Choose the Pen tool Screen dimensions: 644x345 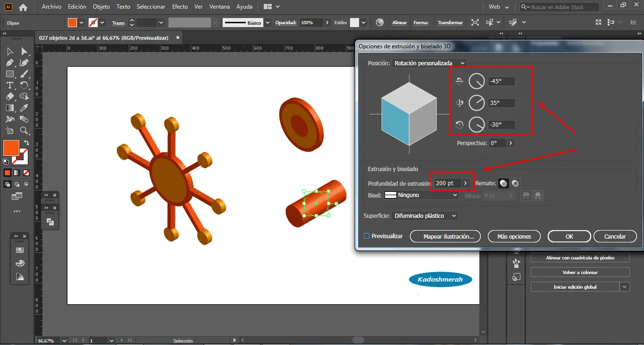point(10,62)
